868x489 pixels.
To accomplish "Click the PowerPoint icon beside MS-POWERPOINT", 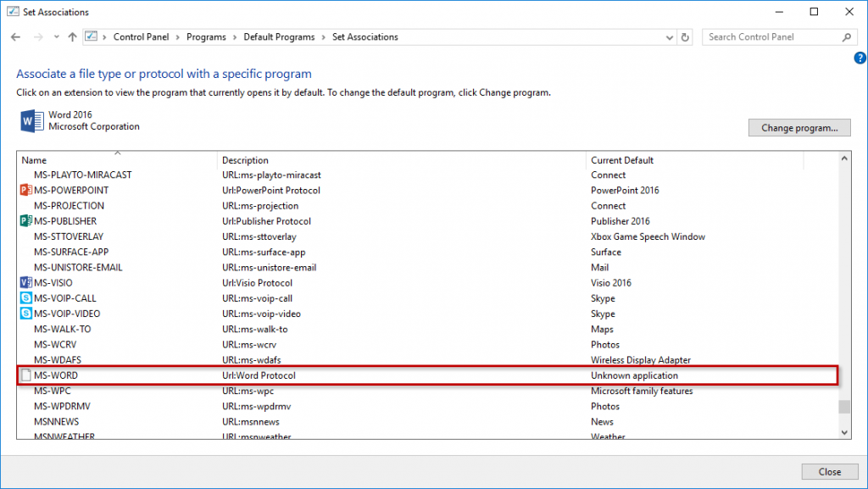I will tap(25, 191).
